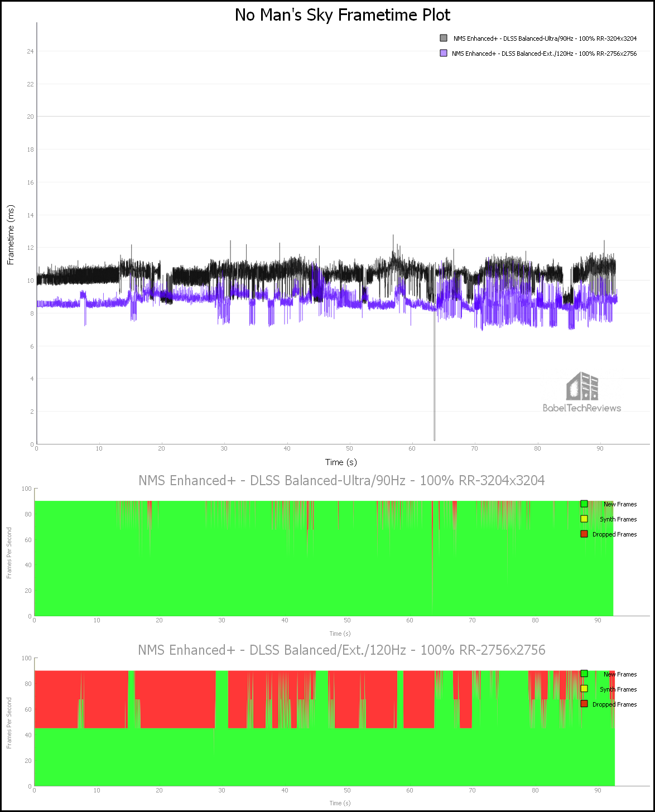Image resolution: width=655 pixels, height=812 pixels.
Task: Click 'Time (s)' label under the 120Hz chart
Action: coord(340,803)
